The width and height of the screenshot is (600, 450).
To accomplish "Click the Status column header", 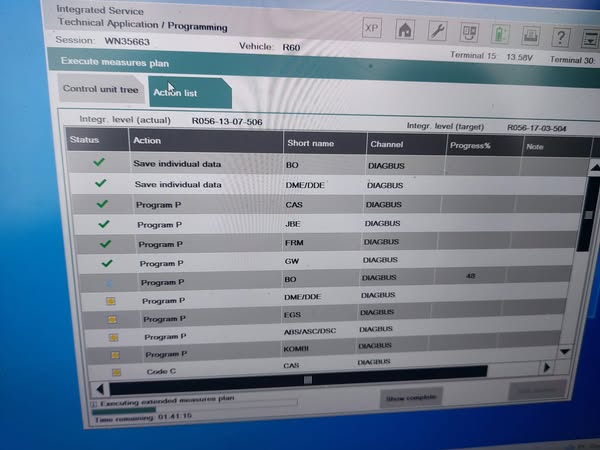I will 84,140.
